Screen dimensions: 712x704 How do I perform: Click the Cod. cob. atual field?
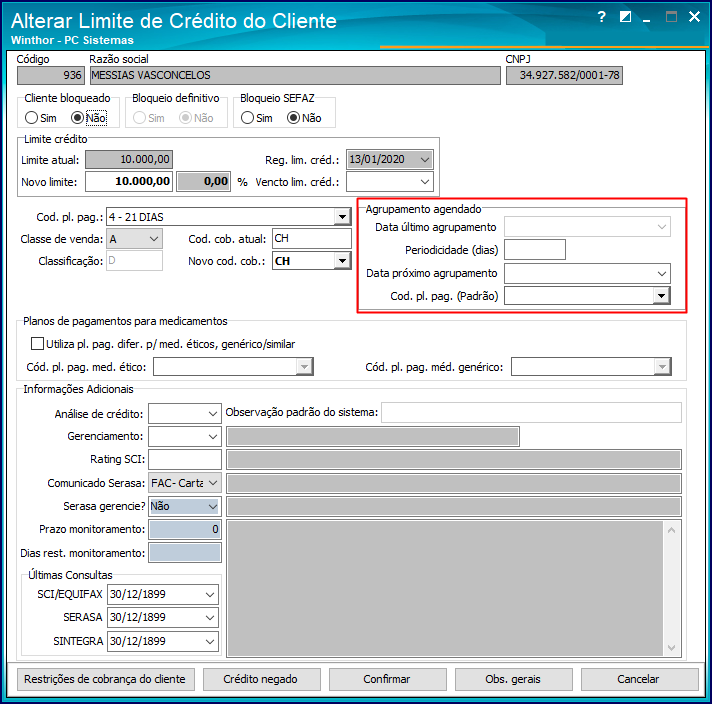tap(312, 238)
